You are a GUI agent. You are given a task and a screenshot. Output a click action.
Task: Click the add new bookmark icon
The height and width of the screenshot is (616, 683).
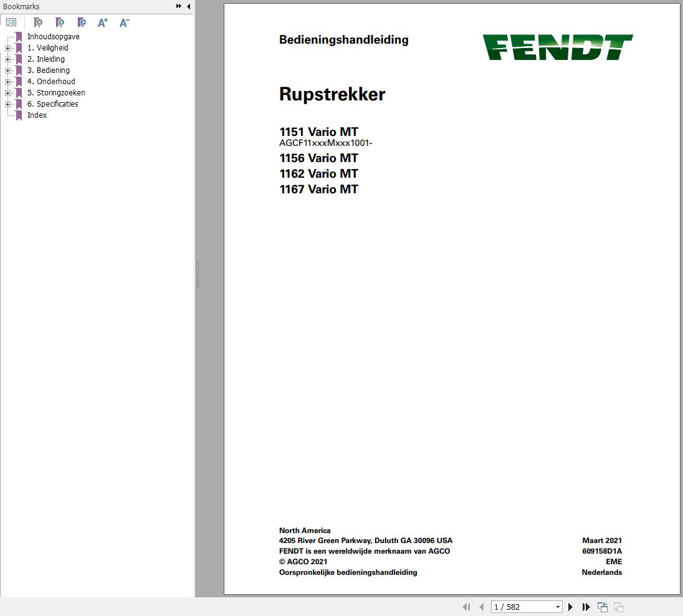coord(60,22)
